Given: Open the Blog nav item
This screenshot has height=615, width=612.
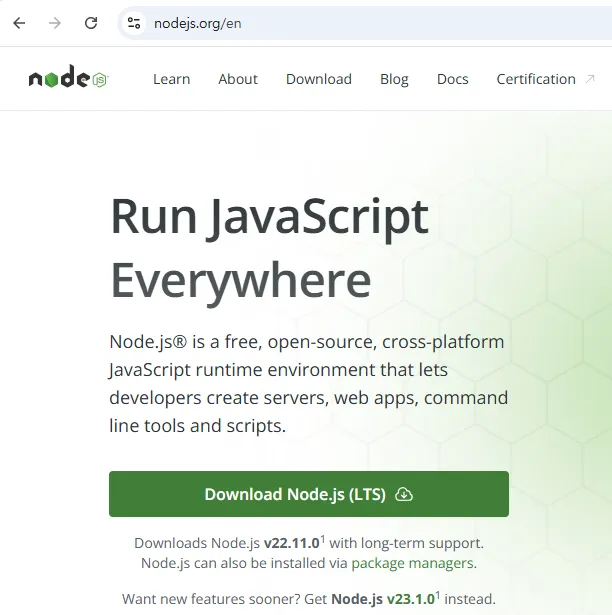Looking at the screenshot, I should point(394,79).
